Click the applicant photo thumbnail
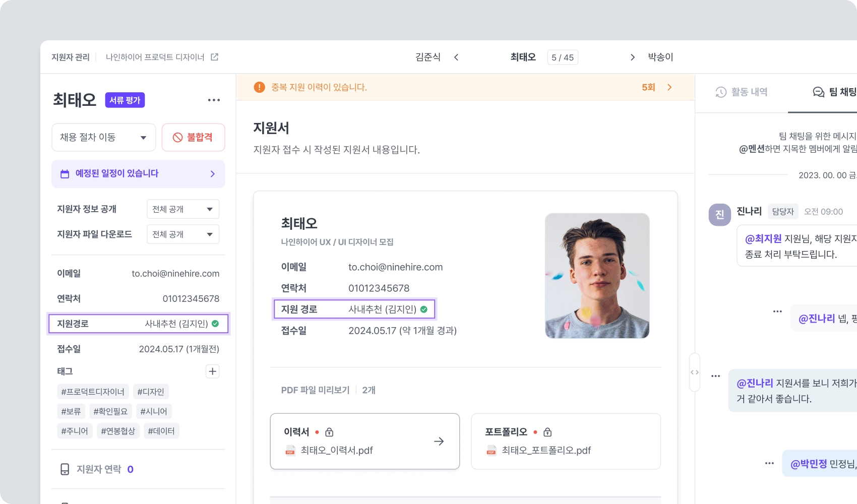Screen dimensions: 857x504 click(597, 276)
